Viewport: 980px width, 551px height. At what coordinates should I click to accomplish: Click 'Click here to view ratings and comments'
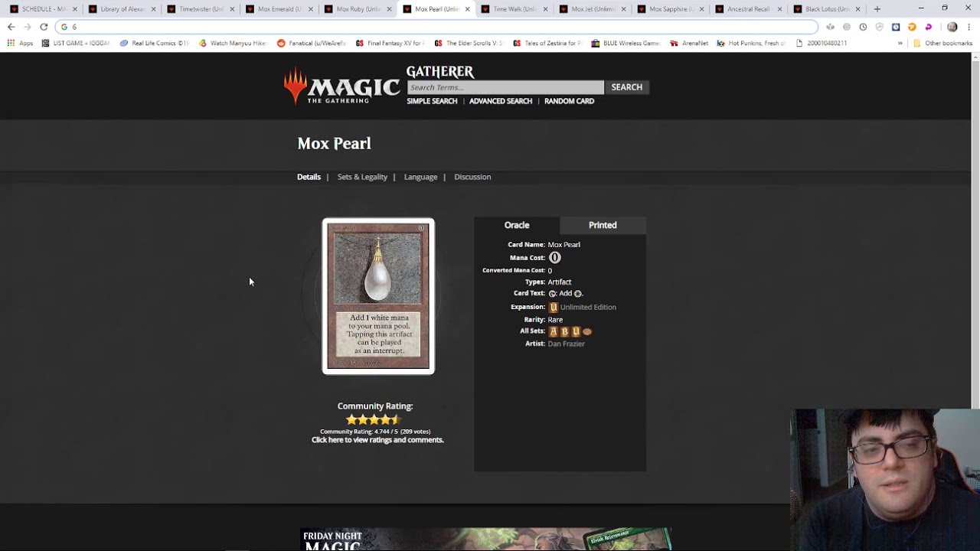coord(377,440)
